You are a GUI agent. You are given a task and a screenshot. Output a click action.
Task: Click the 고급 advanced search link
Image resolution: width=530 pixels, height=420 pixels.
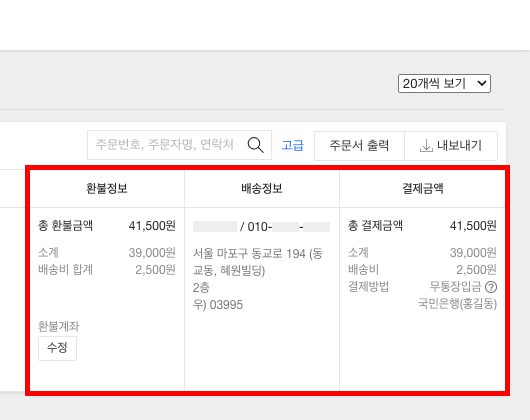[292, 145]
